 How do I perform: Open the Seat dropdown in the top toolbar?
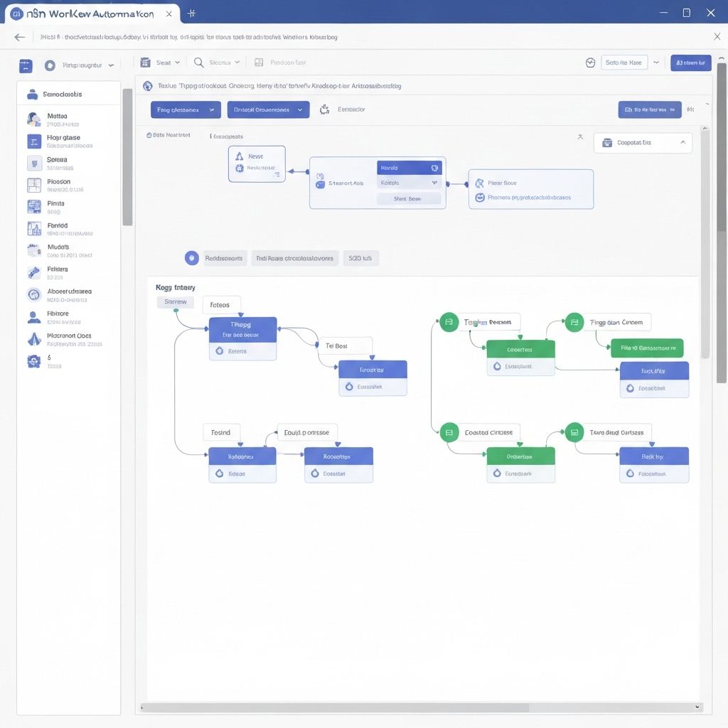[x=159, y=62]
